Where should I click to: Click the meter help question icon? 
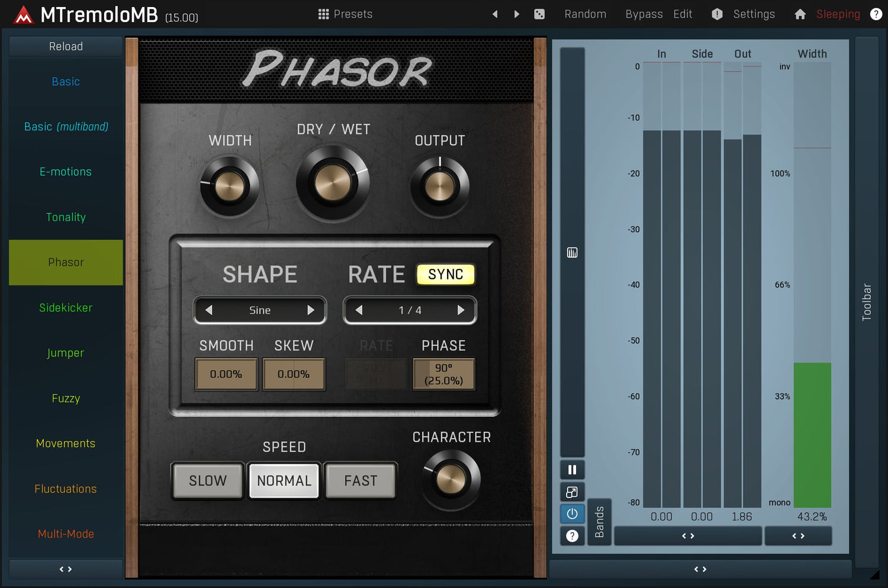pyautogui.click(x=572, y=536)
